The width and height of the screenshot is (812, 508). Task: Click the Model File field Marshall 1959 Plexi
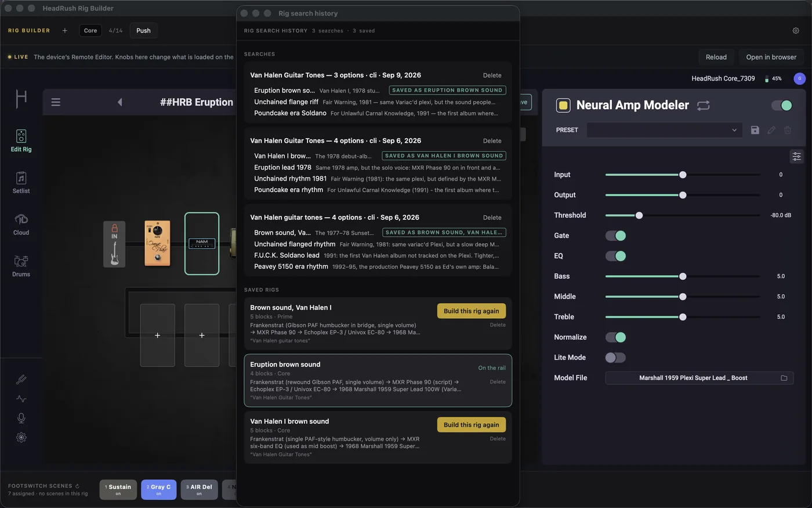pos(699,378)
